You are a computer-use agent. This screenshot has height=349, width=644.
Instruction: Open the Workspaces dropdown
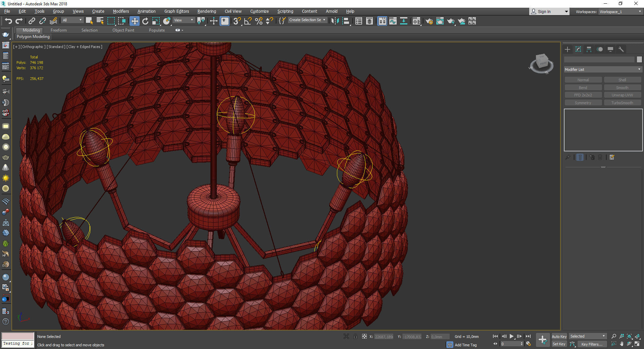click(x=620, y=11)
